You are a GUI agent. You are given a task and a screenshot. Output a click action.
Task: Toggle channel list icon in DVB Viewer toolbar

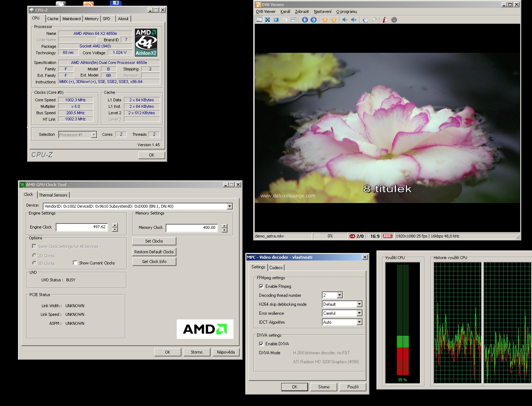pos(259,20)
